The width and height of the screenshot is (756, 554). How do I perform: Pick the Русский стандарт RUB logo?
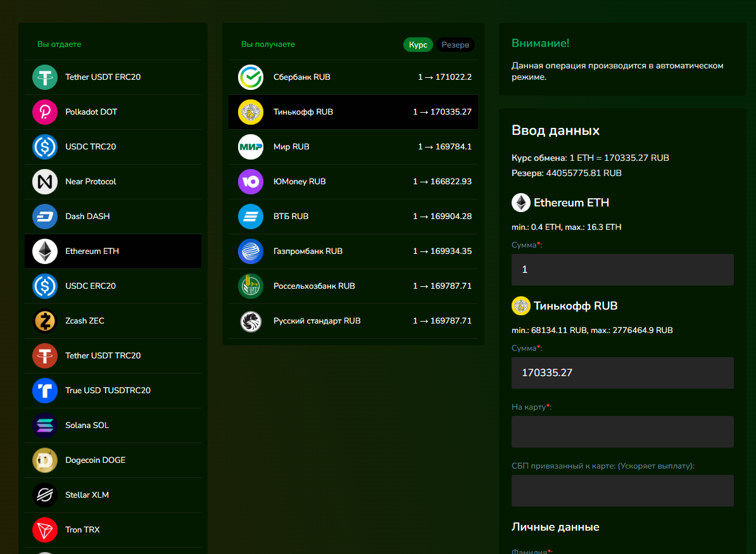251,321
